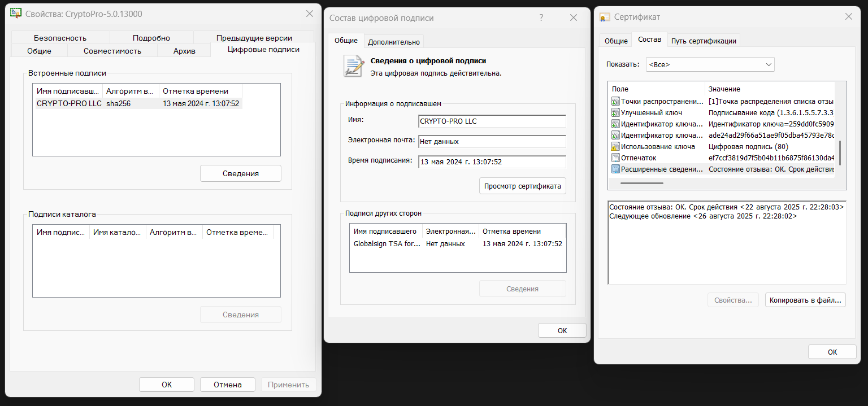This screenshot has height=406, width=868.
Task: Click the Электронная... column header
Action: click(451, 231)
